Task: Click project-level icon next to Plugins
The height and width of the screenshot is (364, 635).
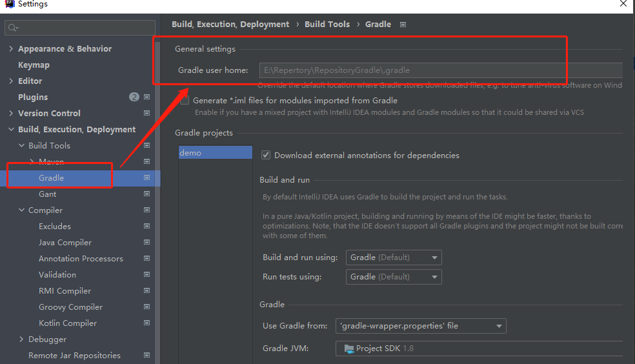Action: coord(146,97)
